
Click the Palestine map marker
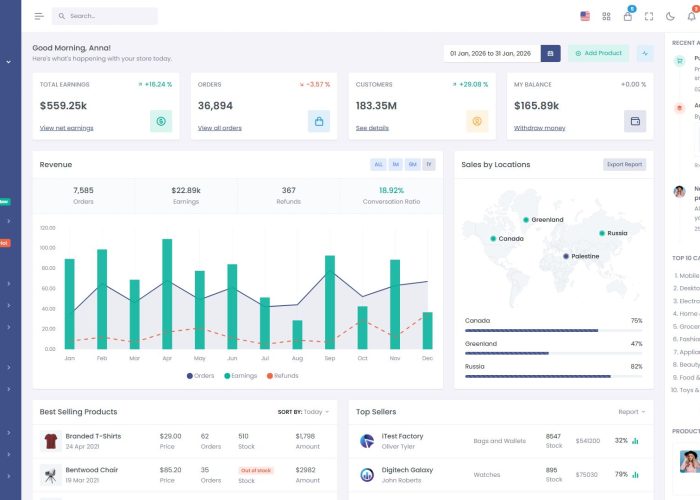pyautogui.click(x=566, y=256)
